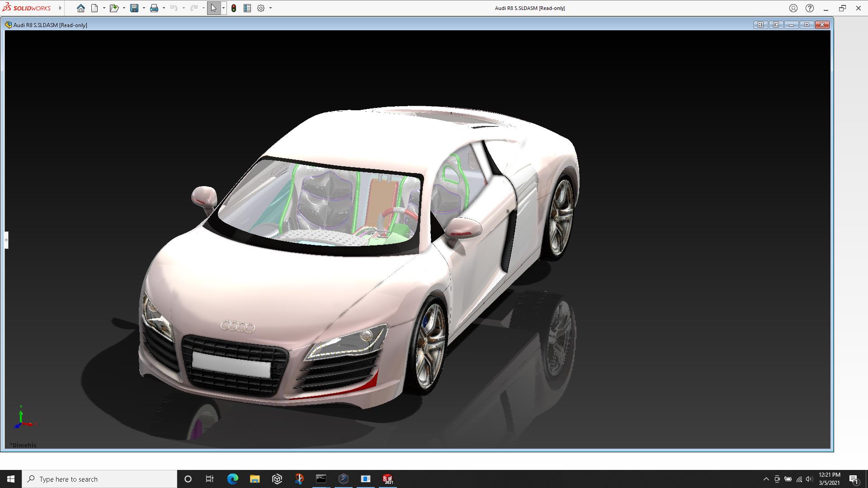The image size is (868, 488).
Task: Open the Help question mark menu
Action: 810,8
